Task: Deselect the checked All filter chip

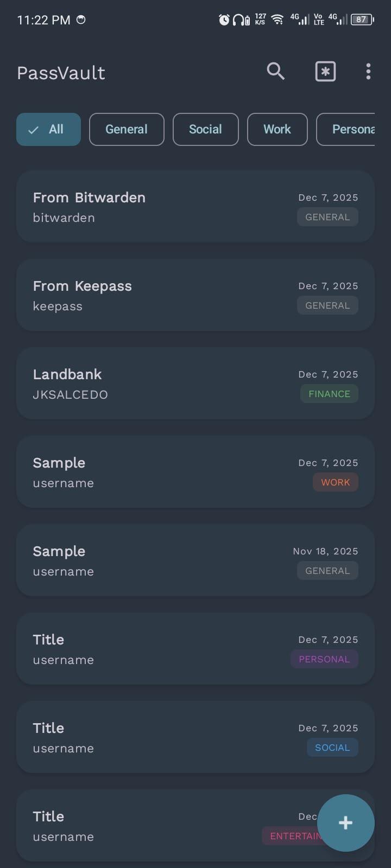Action: (x=48, y=130)
